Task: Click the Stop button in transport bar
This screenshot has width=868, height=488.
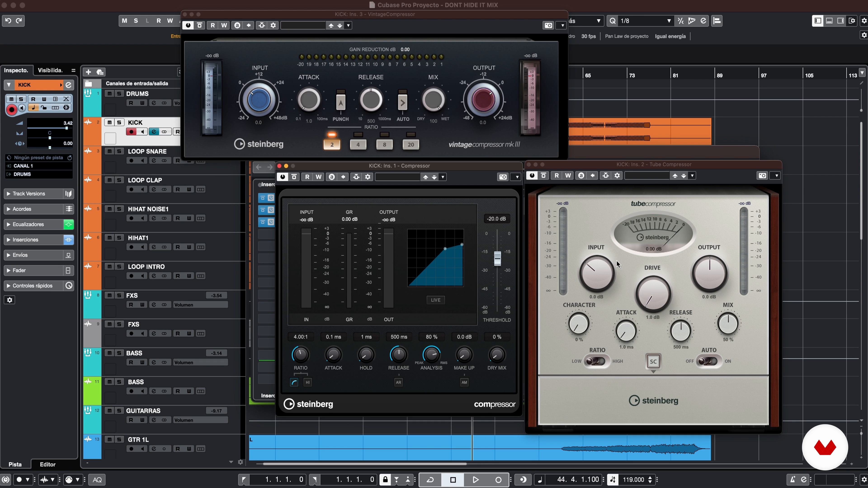Action: [453, 480]
